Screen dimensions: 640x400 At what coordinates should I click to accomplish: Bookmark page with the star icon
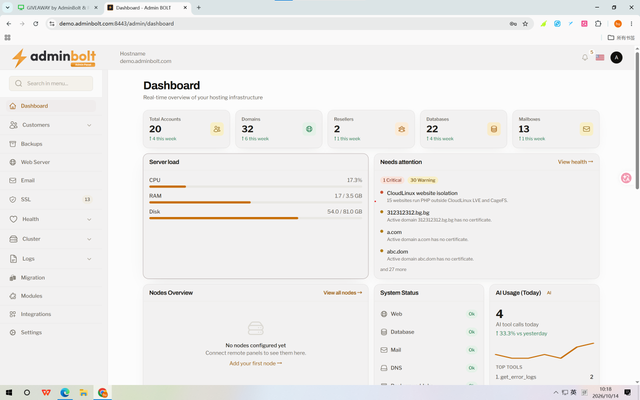click(x=525, y=24)
